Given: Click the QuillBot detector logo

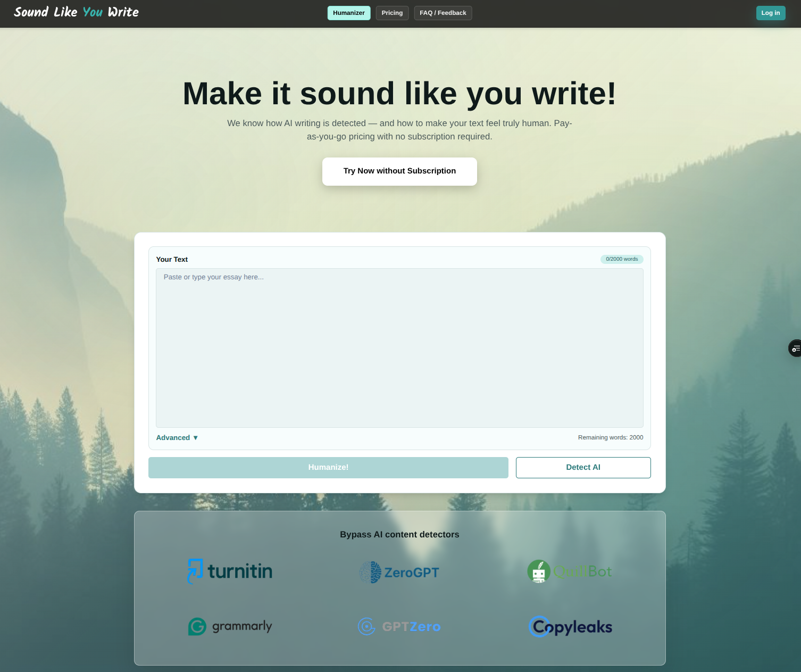Looking at the screenshot, I should click(x=569, y=571).
